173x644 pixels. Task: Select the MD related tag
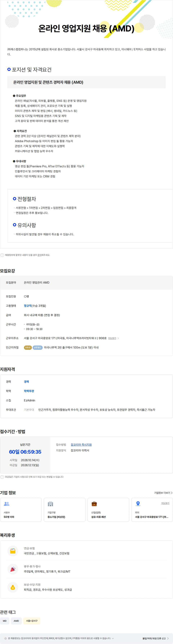[5, 621]
